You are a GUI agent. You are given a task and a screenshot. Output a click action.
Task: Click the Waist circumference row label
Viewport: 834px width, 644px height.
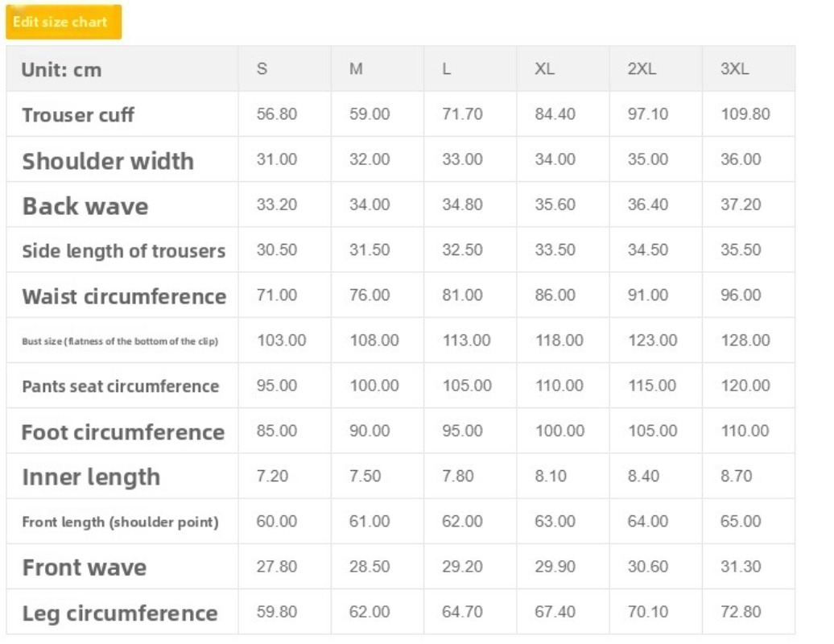pyautogui.click(x=125, y=296)
